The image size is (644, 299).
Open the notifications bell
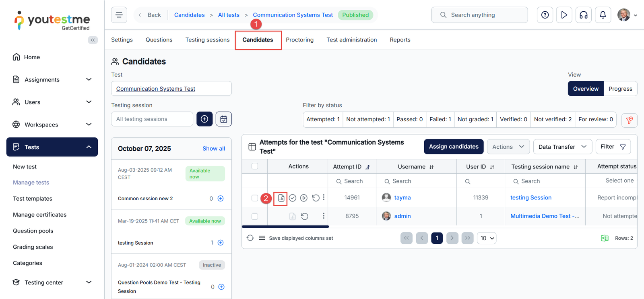[x=603, y=15]
